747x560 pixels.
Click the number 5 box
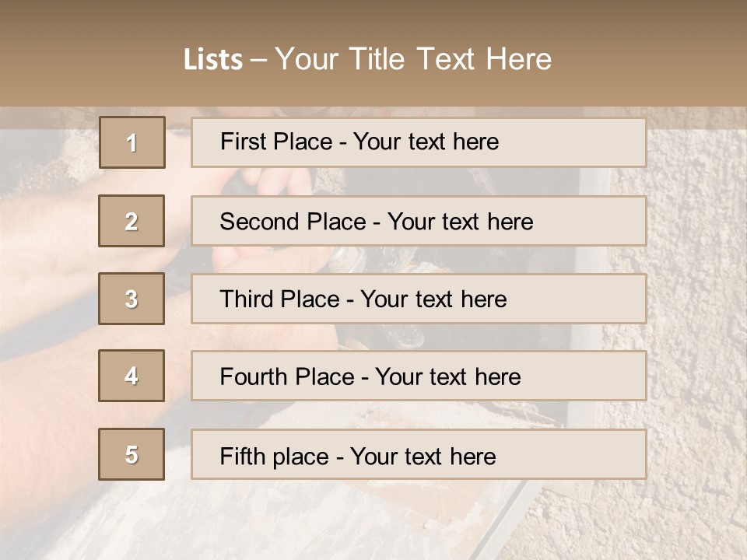click(132, 454)
